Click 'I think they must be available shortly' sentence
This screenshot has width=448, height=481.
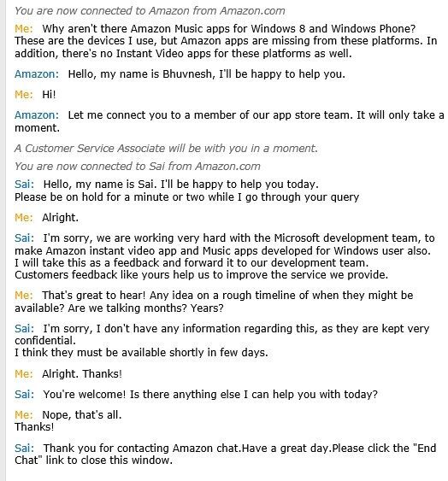[141, 353]
